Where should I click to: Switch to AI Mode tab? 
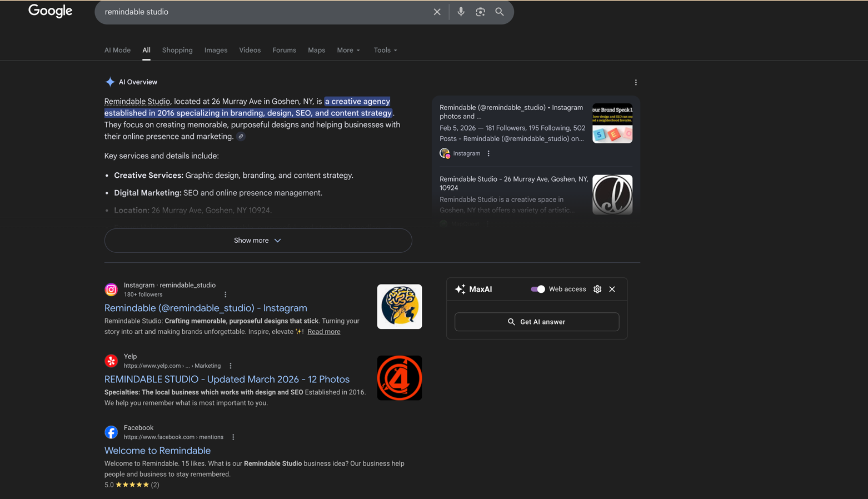point(117,50)
